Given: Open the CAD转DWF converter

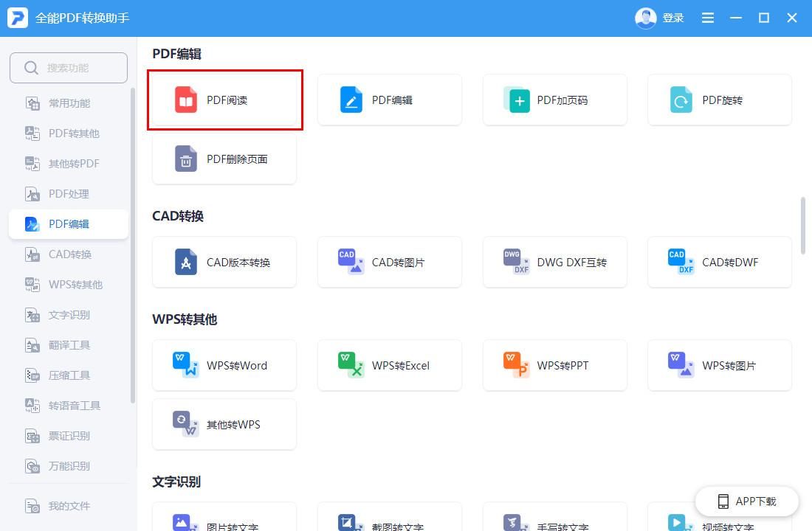Looking at the screenshot, I should [x=720, y=263].
